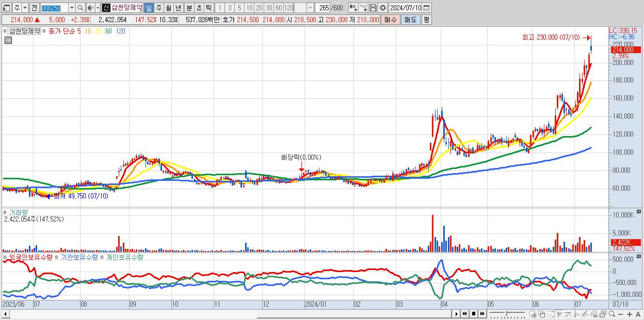Image resolution: width=644 pixels, height=320 pixels.
Task: Click the fast-forward button in bottom controls
Action: click(x=482, y=314)
